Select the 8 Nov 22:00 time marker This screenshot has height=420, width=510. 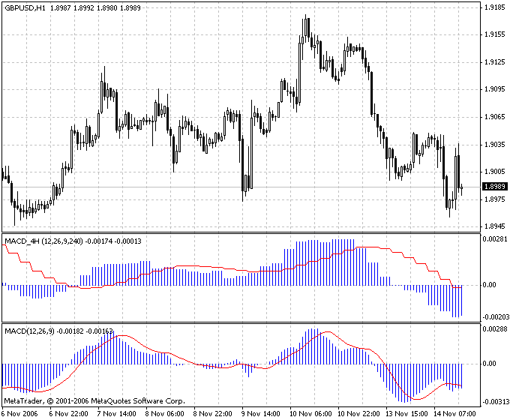(214, 413)
